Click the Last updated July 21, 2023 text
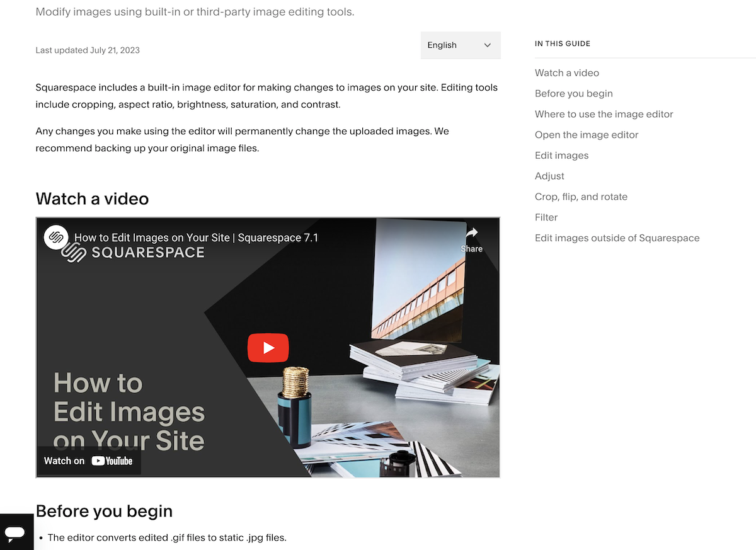 pos(88,50)
